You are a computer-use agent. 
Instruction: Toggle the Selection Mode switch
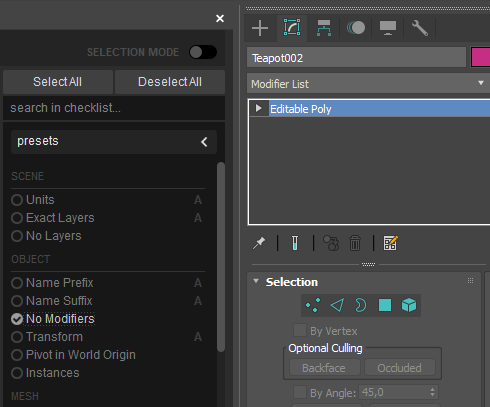[203, 52]
